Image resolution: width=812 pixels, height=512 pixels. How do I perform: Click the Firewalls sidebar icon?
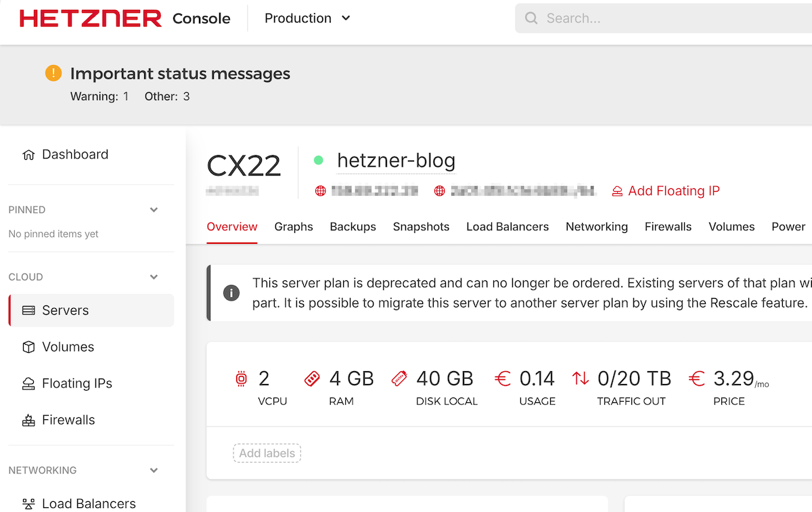[28, 420]
